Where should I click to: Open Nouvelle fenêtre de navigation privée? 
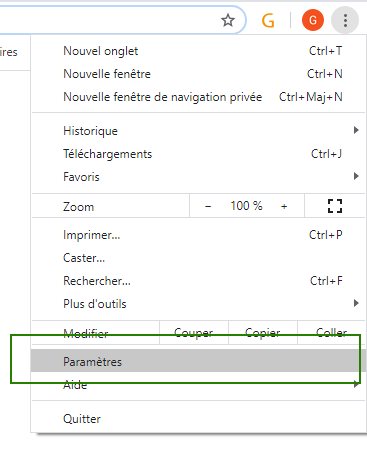198,97
